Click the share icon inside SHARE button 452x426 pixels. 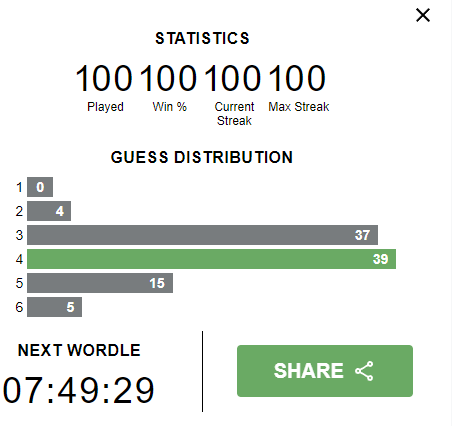364,371
